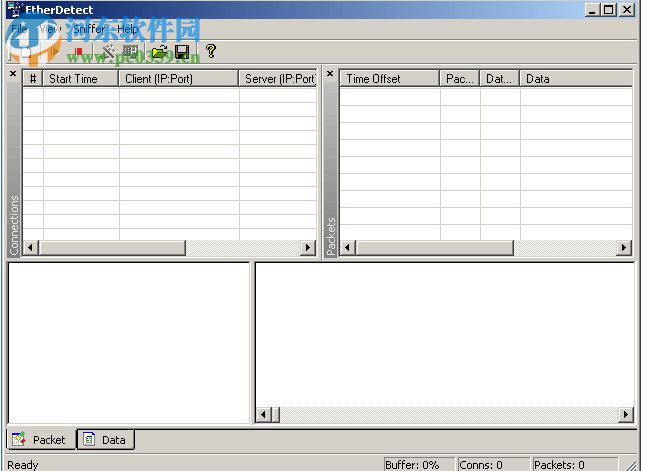Image resolution: width=646 pixels, height=471 pixels.
Task: Click left scroll arrow in lower-right pane
Action: 263,415
